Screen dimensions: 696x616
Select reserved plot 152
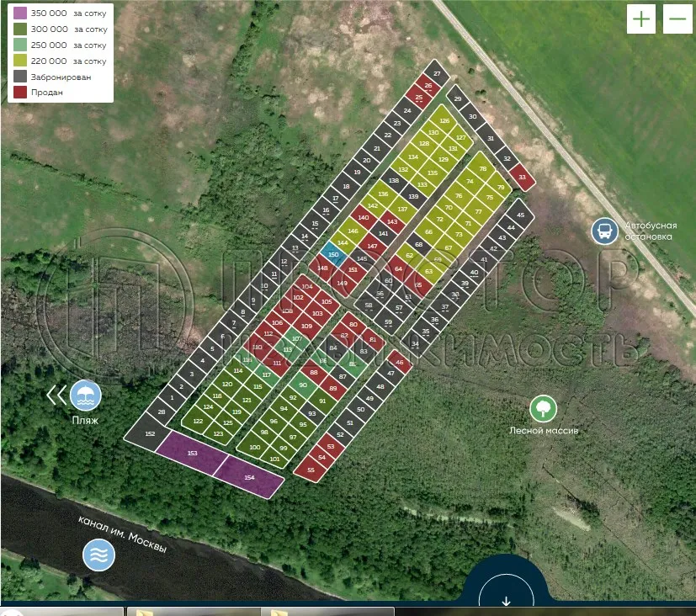149,433
